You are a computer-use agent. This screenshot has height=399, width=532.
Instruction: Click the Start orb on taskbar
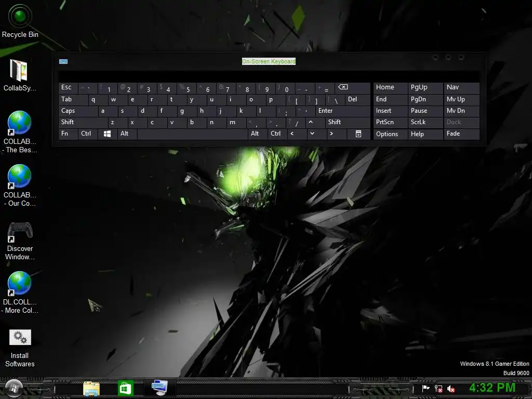tap(14, 388)
